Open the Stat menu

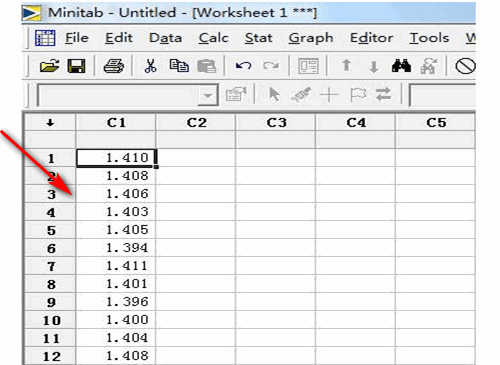pyautogui.click(x=259, y=38)
